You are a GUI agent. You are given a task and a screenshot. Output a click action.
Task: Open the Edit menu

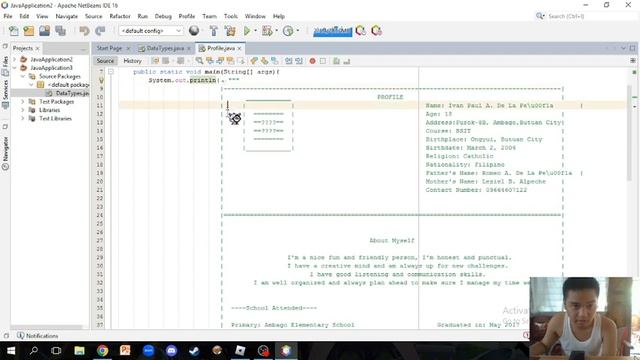[x=24, y=16]
